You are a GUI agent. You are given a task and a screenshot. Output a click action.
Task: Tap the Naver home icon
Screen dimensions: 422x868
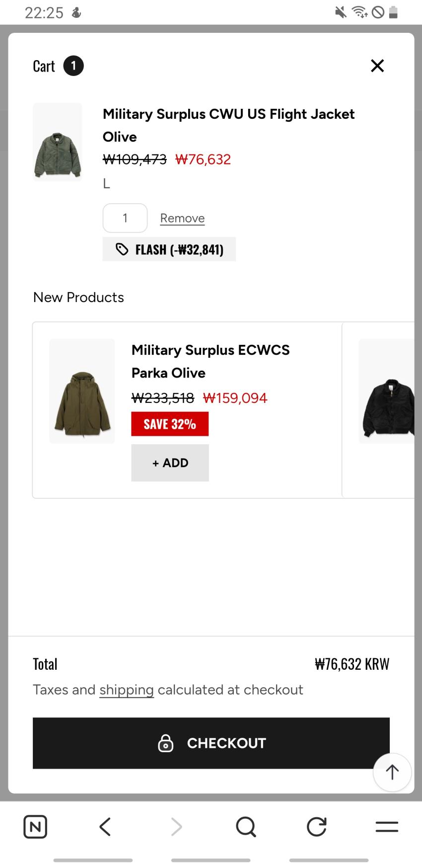coord(35,827)
